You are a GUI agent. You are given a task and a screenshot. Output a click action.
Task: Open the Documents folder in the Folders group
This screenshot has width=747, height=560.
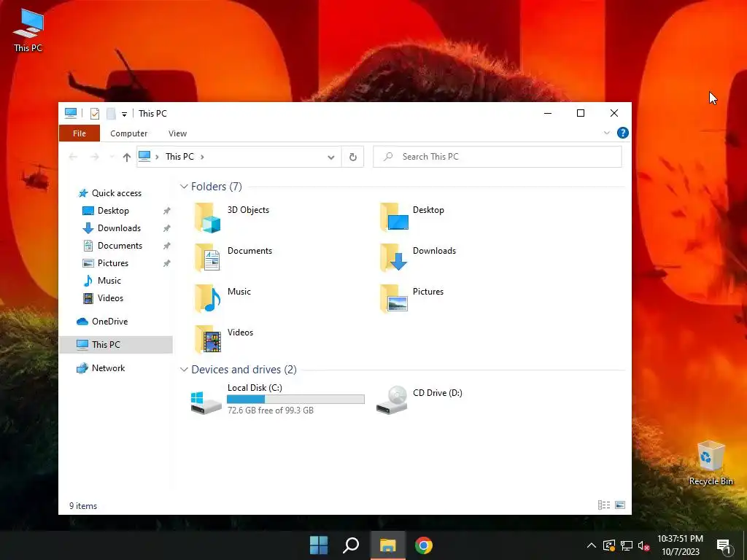tap(234, 258)
